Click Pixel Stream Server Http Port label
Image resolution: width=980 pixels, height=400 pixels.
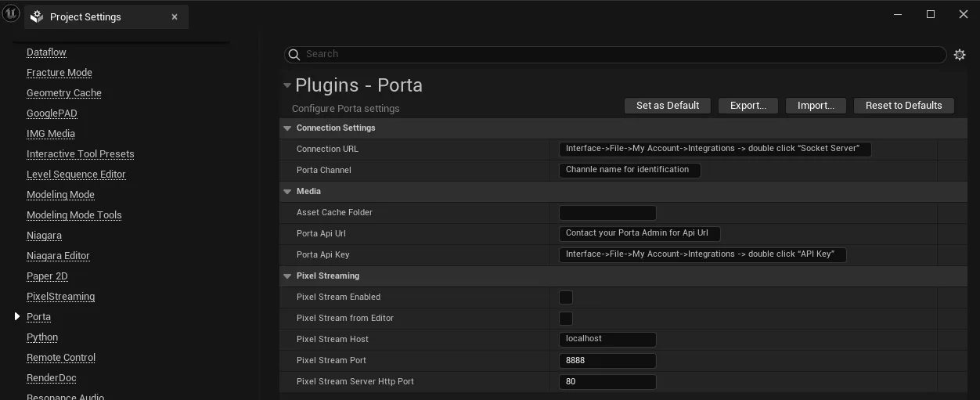click(x=355, y=381)
